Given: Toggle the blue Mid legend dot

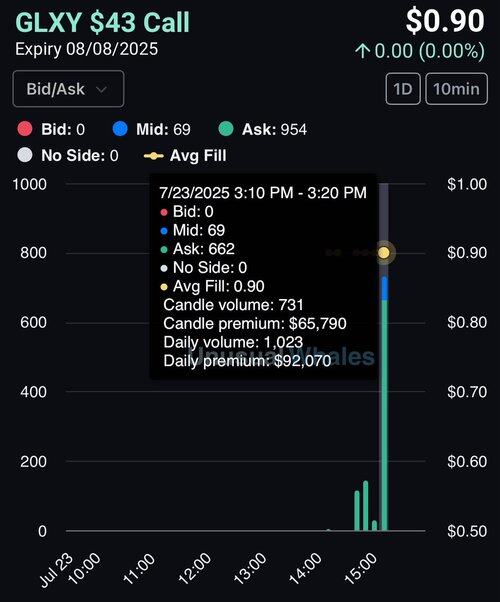Looking at the screenshot, I should [x=120, y=129].
